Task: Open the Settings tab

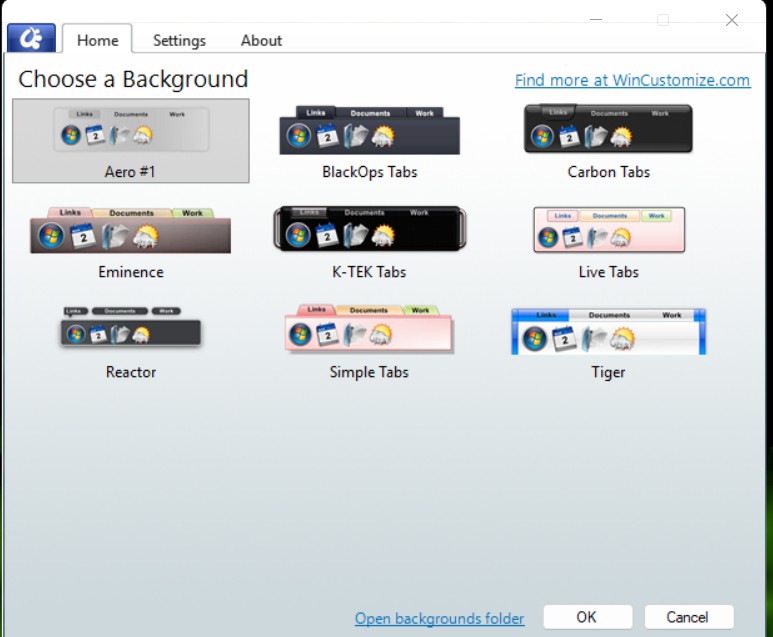Action: [179, 40]
